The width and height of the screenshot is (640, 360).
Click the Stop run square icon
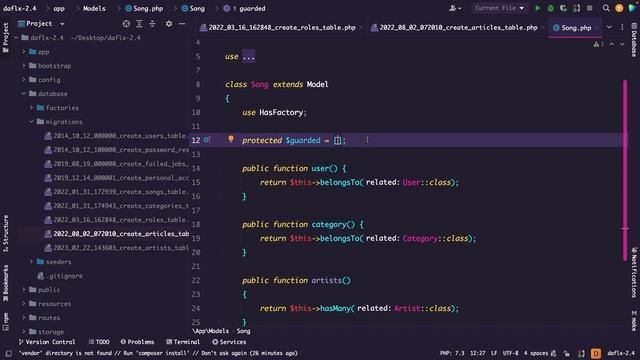click(x=589, y=8)
